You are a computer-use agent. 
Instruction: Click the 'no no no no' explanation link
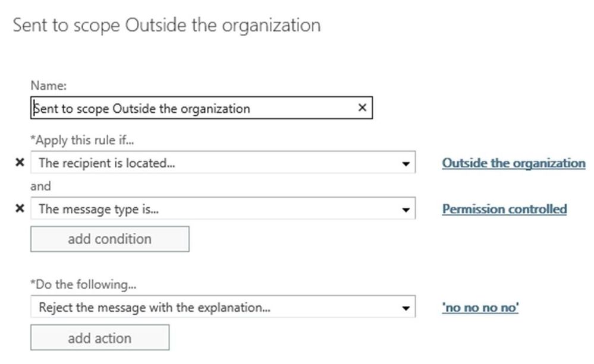[480, 308]
